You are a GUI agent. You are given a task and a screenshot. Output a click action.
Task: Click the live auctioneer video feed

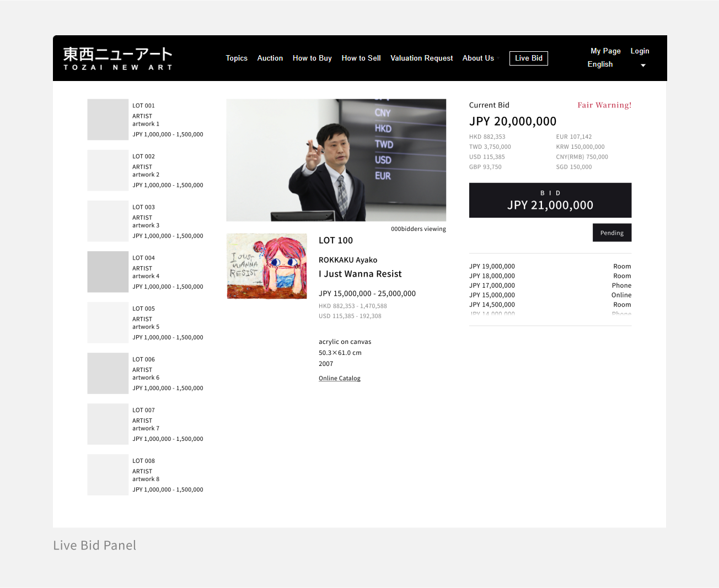pyautogui.click(x=336, y=160)
